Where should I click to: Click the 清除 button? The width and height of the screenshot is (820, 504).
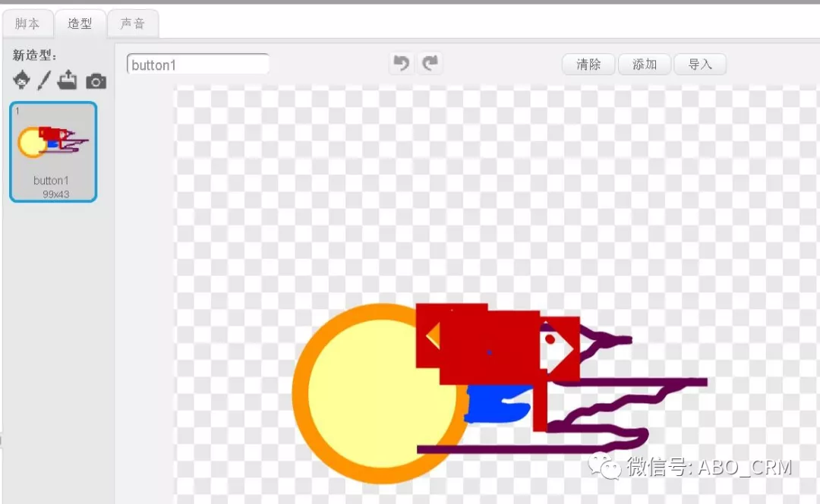(x=588, y=65)
